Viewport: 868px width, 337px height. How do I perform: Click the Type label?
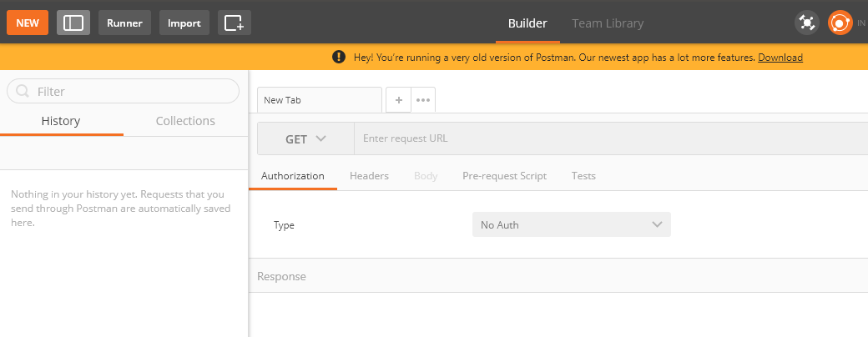pyautogui.click(x=284, y=225)
